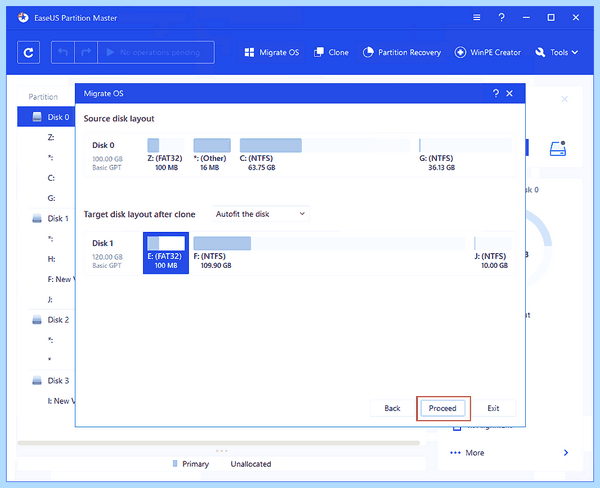Open Migrate OS from the toolbar
Image resolution: width=600 pixels, height=488 pixels.
[272, 52]
